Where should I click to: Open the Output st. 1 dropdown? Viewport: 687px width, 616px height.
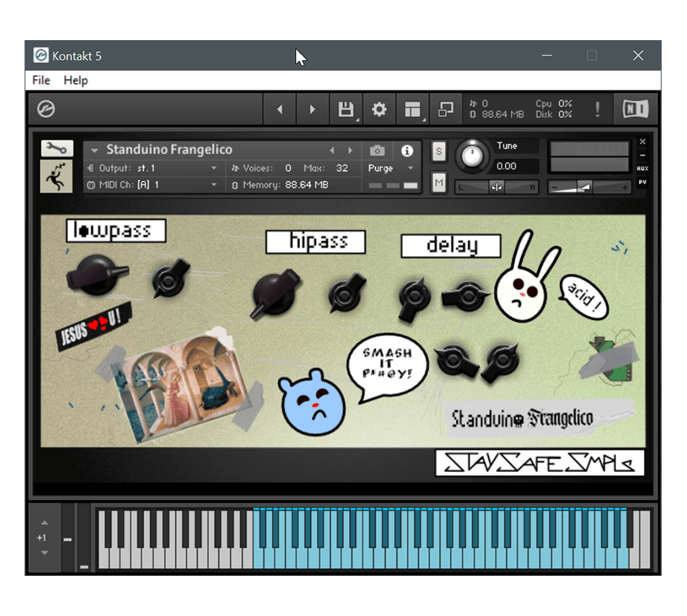(x=152, y=168)
